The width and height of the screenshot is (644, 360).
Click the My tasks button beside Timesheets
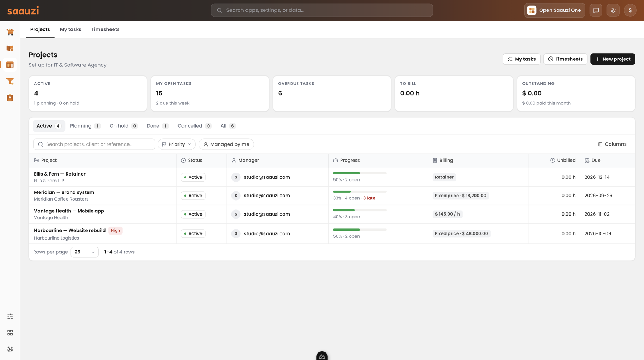(522, 59)
